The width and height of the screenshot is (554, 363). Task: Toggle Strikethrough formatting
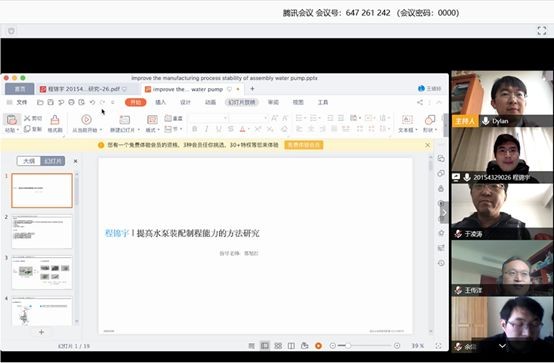(231, 129)
